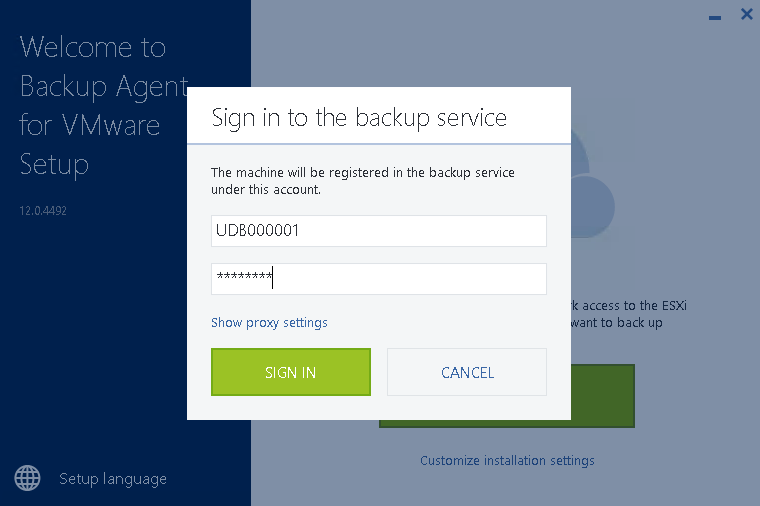Click the green SIGN IN button
Viewport: 760px width, 506px height.
coord(291,372)
